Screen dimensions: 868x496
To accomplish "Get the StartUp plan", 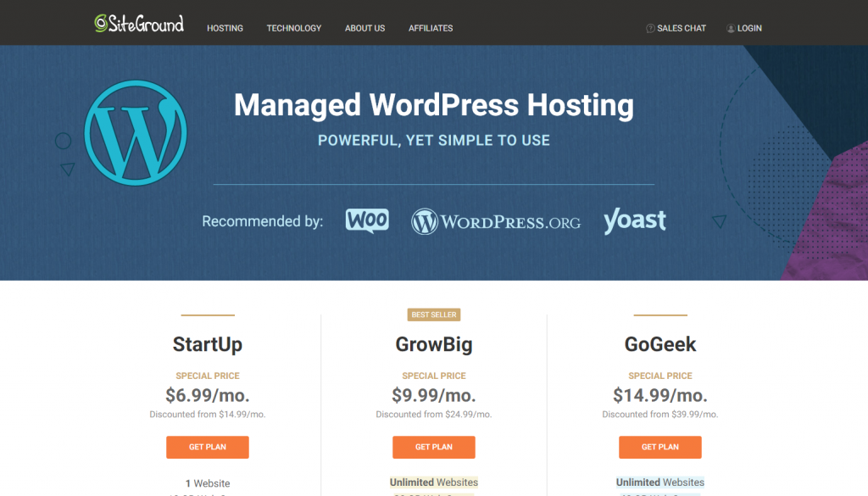I will click(x=208, y=447).
